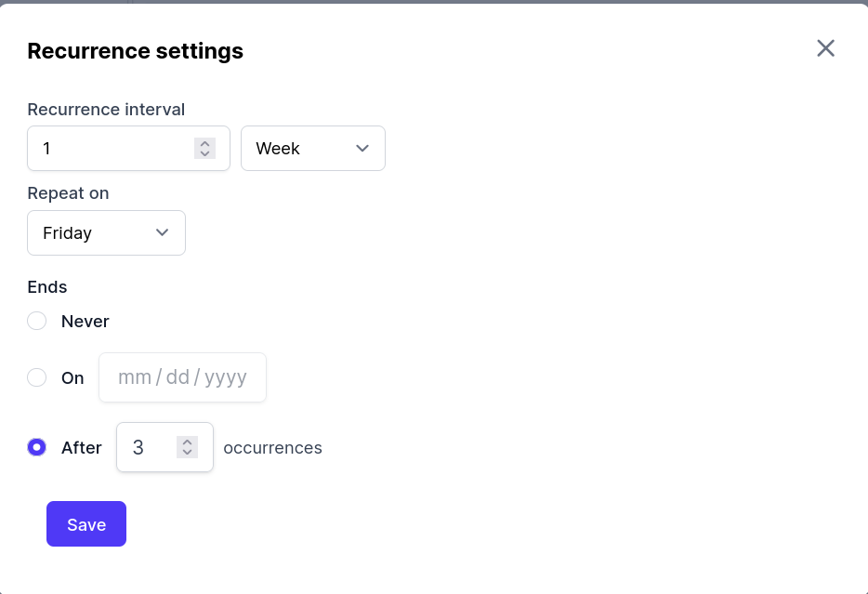The image size is (868, 594).
Task: Save the recurrence settings
Action: point(86,524)
